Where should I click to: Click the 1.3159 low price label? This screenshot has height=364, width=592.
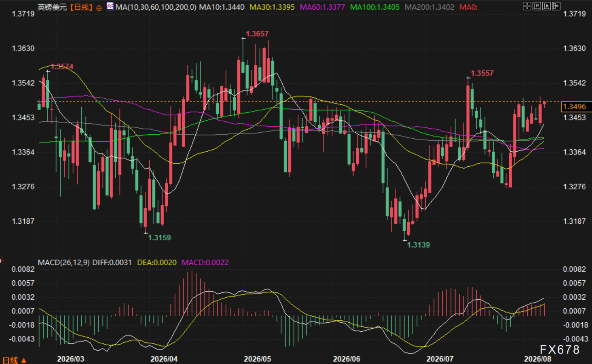point(159,238)
